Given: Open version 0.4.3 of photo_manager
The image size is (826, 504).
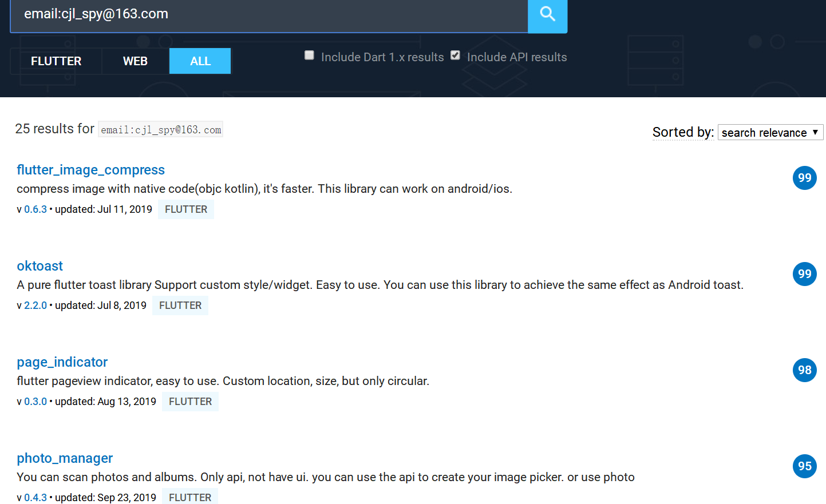Looking at the screenshot, I should tap(35, 498).
